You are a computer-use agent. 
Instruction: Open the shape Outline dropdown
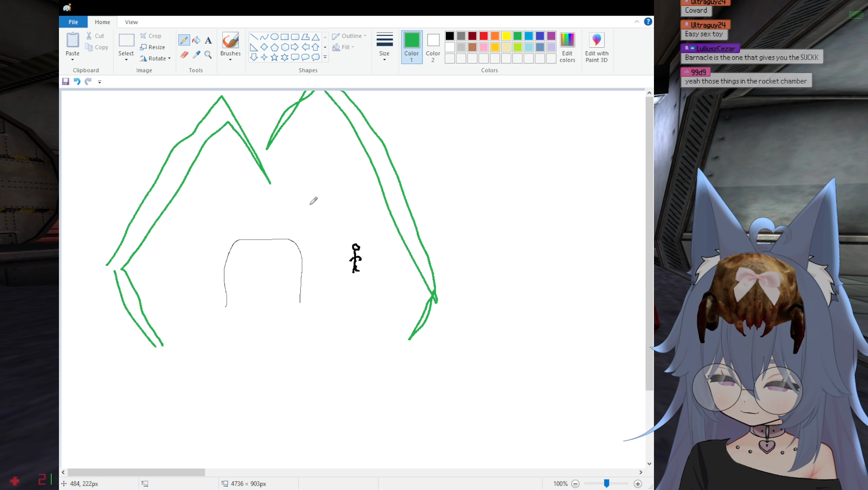pyautogui.click(x=349, y=36)
